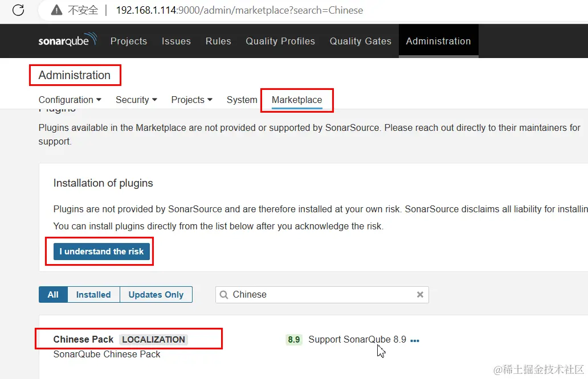The height and width of the screenshot is (379, 588).
Task: Select the All plugins filter
Action: 53,295
